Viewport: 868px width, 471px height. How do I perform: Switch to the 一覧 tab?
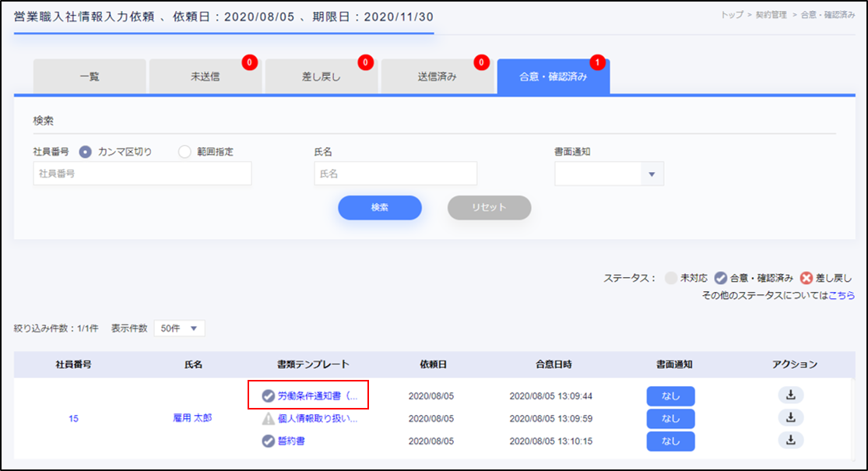click(90, 76)
